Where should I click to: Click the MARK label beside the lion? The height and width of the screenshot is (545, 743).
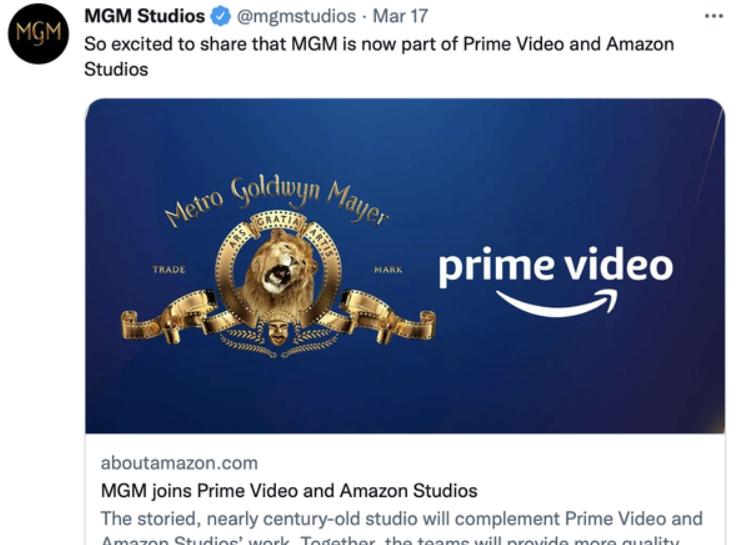pos(388,270)
